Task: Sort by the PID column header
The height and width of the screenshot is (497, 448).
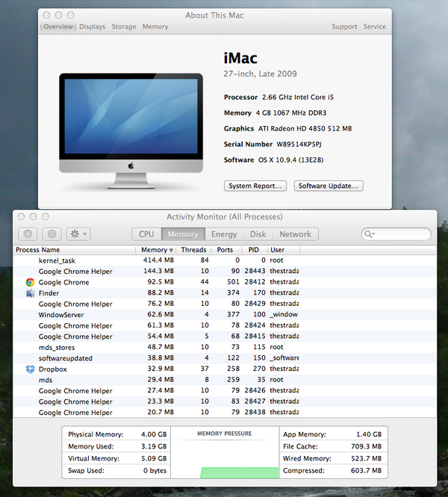Action: pyautogui.click(x=254, y=250)
